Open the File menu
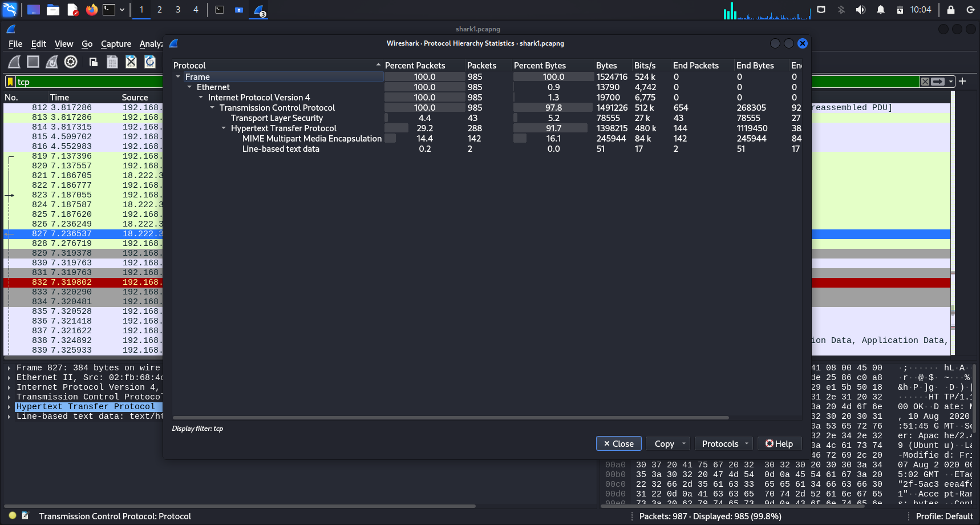The width and height of the screenshot is (980, 525). (x=15, y=44)
